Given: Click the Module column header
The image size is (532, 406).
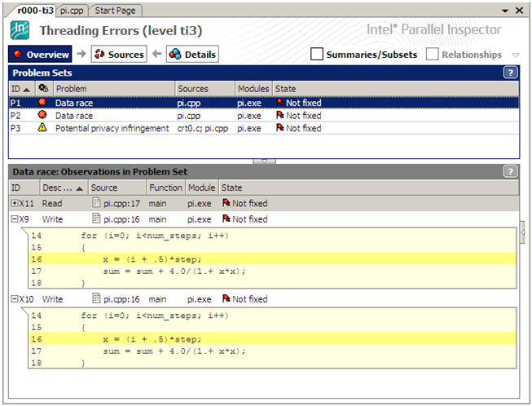Looking at the screenshot, I should [201, 188].
